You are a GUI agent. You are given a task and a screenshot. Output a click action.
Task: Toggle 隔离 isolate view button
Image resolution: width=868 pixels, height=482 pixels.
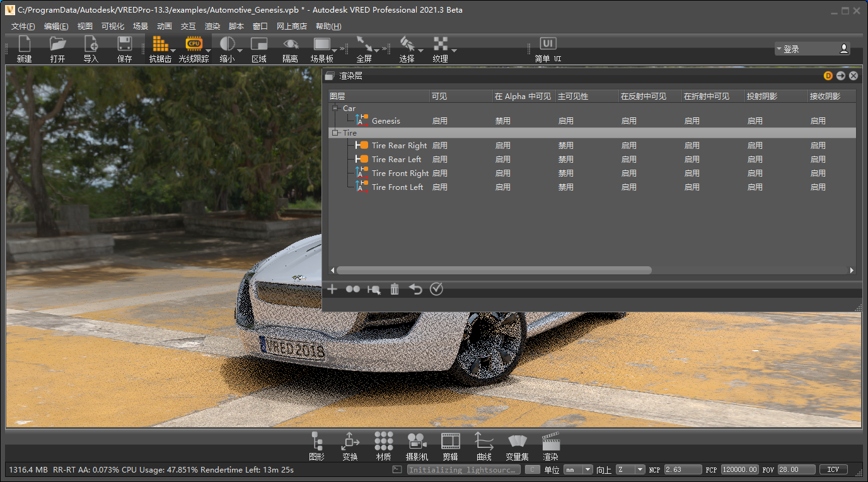pyautogui.click(x=290, y=49)
